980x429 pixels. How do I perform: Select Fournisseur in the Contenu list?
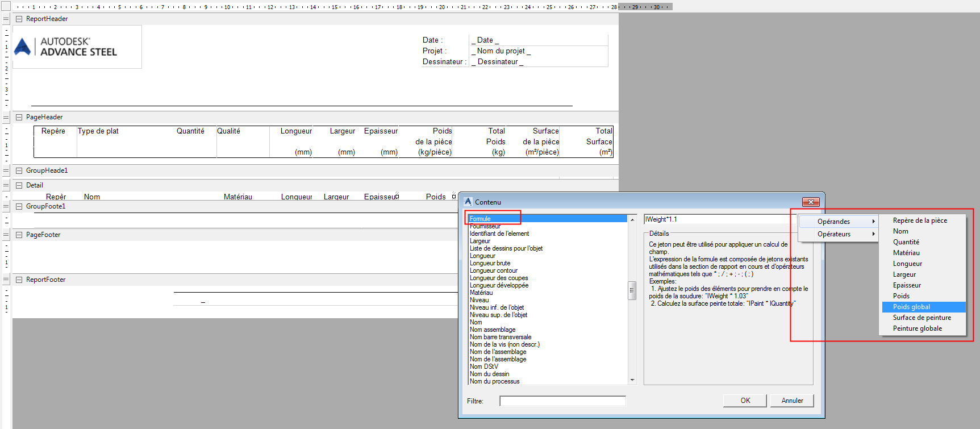547,226
